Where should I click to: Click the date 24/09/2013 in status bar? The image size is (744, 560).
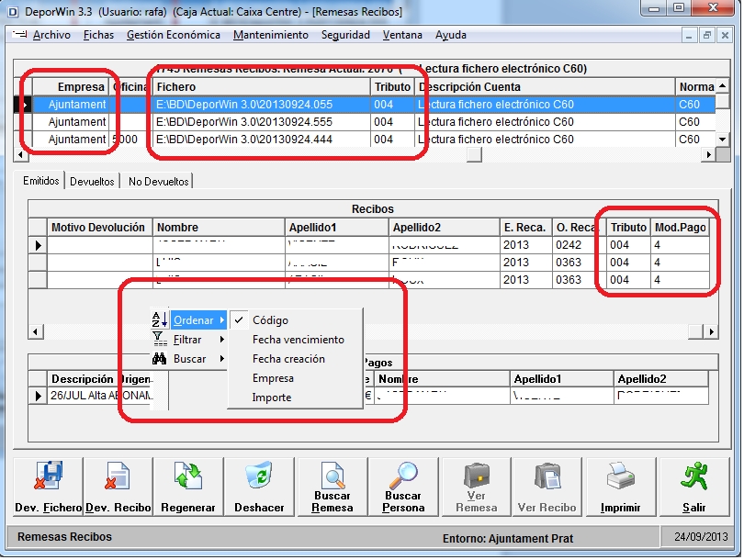point(701,537)
